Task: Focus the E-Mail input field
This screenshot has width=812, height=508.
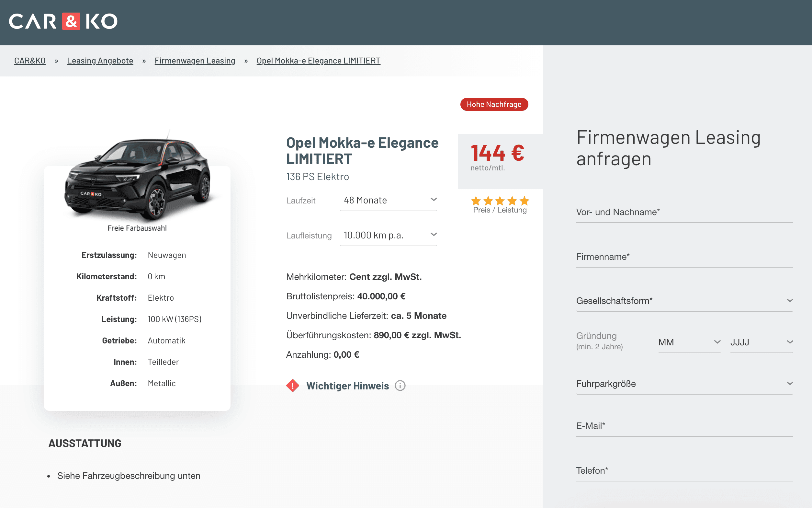Action: coord(684,426)
